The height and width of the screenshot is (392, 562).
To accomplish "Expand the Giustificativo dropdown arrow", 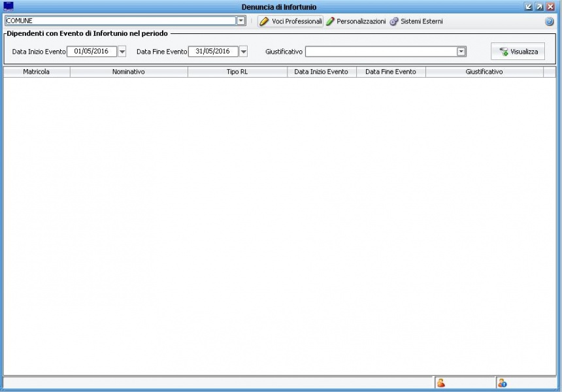I will point(461,52).
